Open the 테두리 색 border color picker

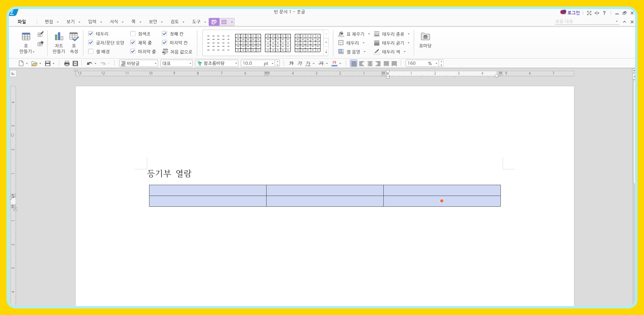point(405,52)
